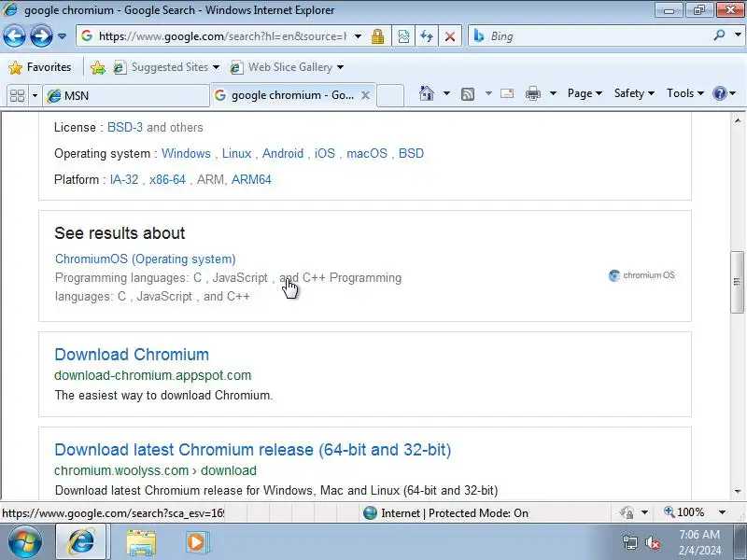
Task: Go to home page via Home icon
Action: [427, 93]
